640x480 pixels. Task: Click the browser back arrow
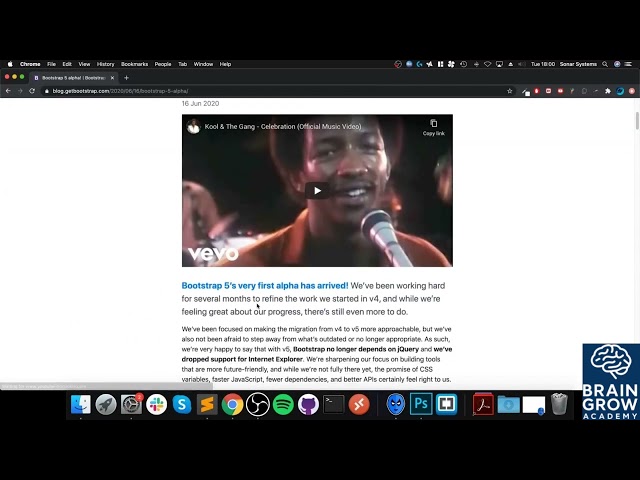point(8,91)
